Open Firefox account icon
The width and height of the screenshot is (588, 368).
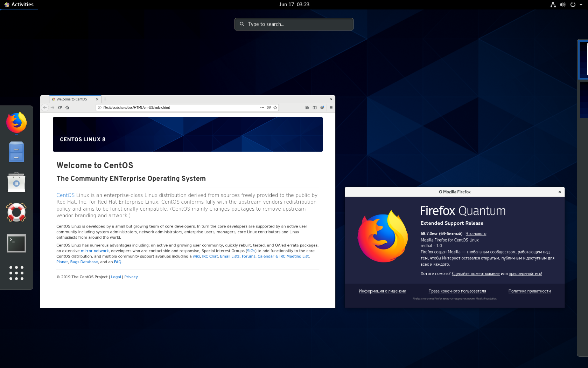coord(322,108)
